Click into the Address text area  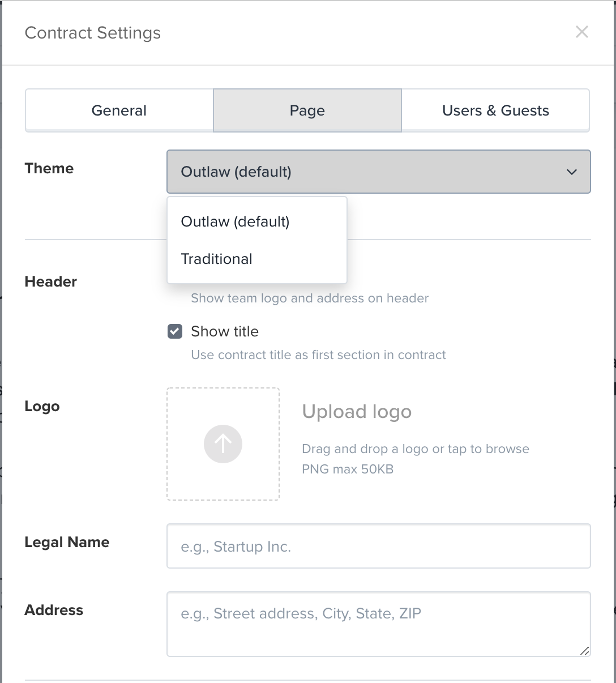click(x=378, y=624)
